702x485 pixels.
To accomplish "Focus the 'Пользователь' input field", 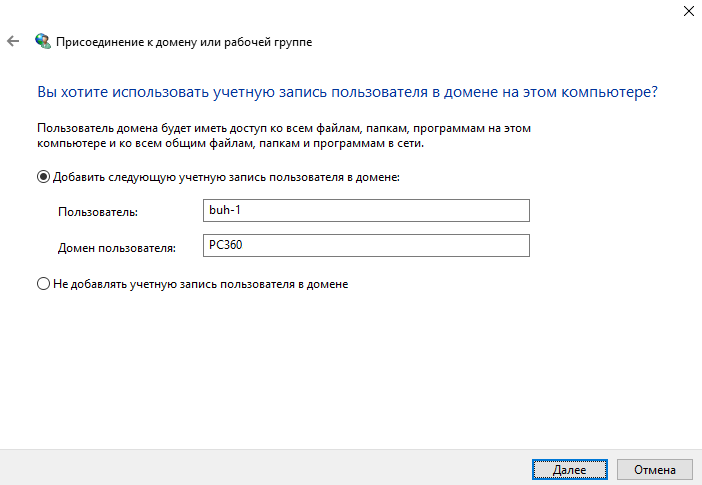I will 364,211.
